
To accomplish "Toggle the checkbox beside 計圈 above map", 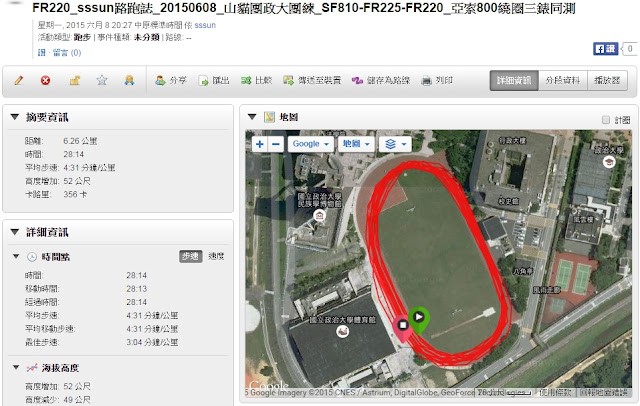I will 606,120.
